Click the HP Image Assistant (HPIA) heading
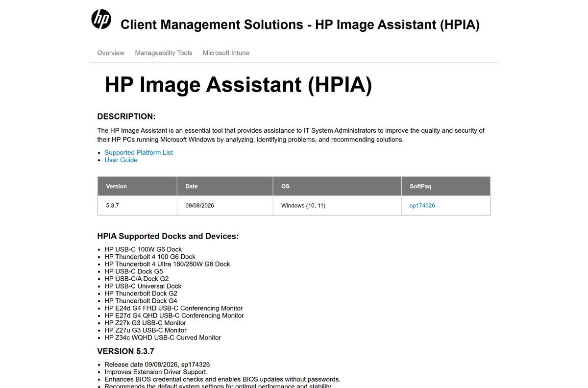The height and width of the screenshot is (388, 588). (x=238, y=85)
